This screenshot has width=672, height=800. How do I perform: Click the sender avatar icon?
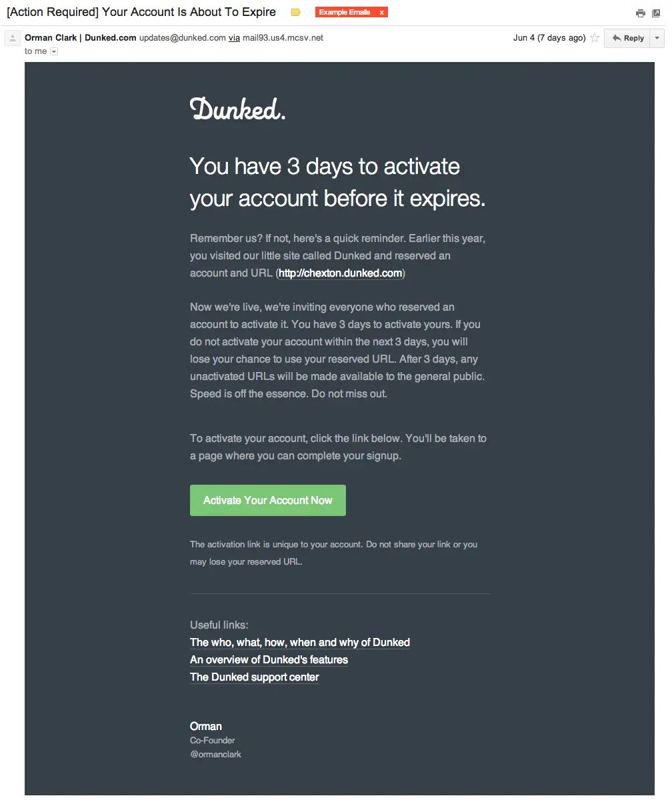pos(12,39)
